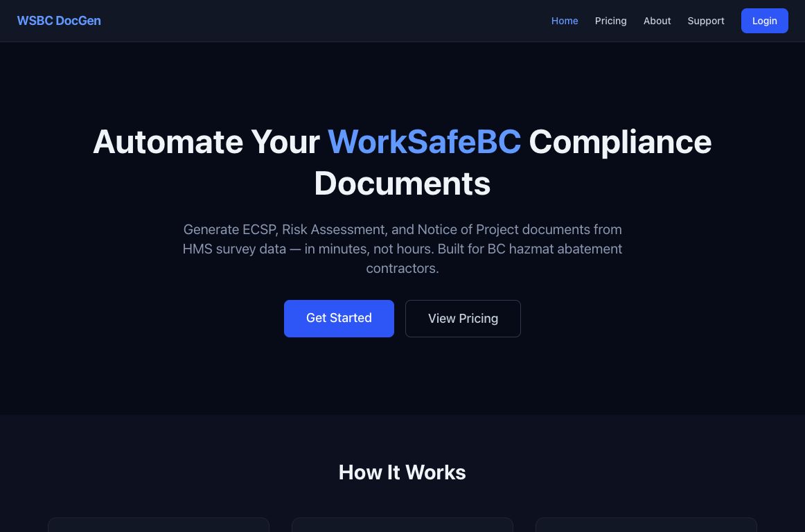This screenshot has width=805, height=532.
Task: Go to the Pricing page in navbar
Action: pos(610,21)
